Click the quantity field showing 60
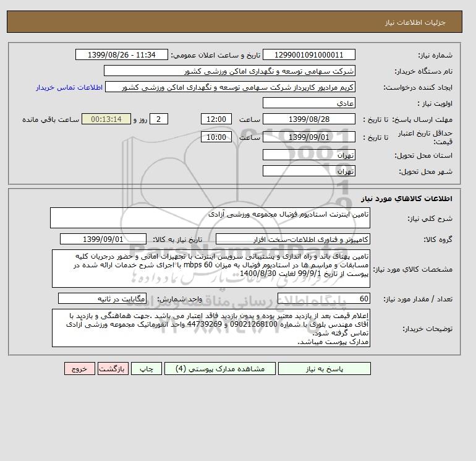This screenshot has width=476, height=461. (323, 298)
